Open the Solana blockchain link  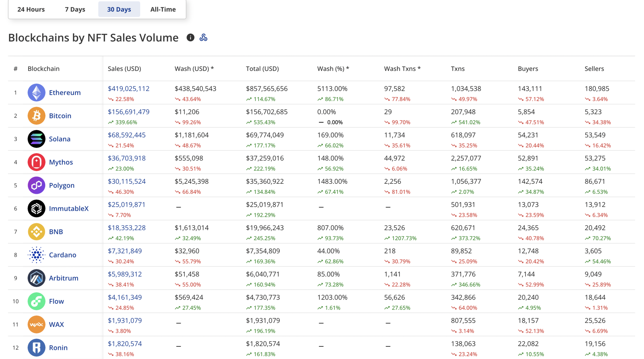(x=60, y=139)
